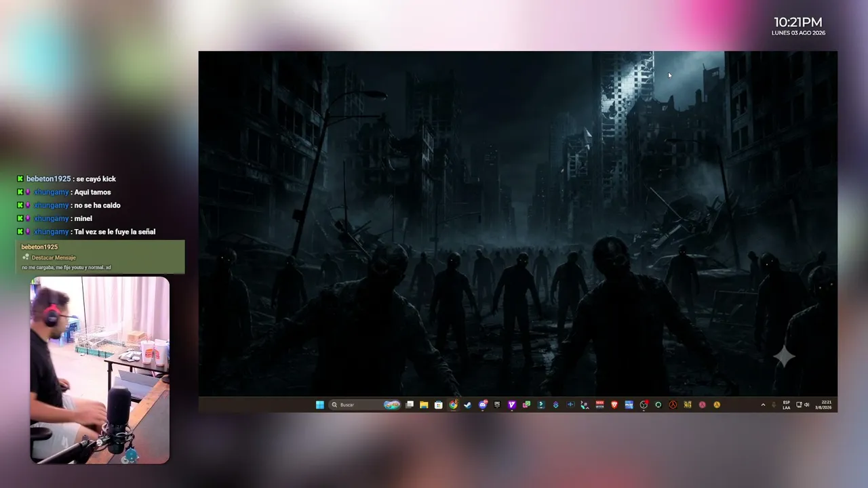Open the yellow lambda taskbar icon
The width and height of the screenshot is (868, 488).
717,405
